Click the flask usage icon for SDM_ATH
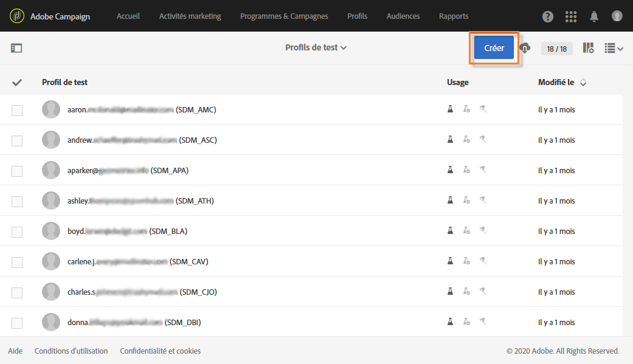Screen dimensions: 633x364 450,200
